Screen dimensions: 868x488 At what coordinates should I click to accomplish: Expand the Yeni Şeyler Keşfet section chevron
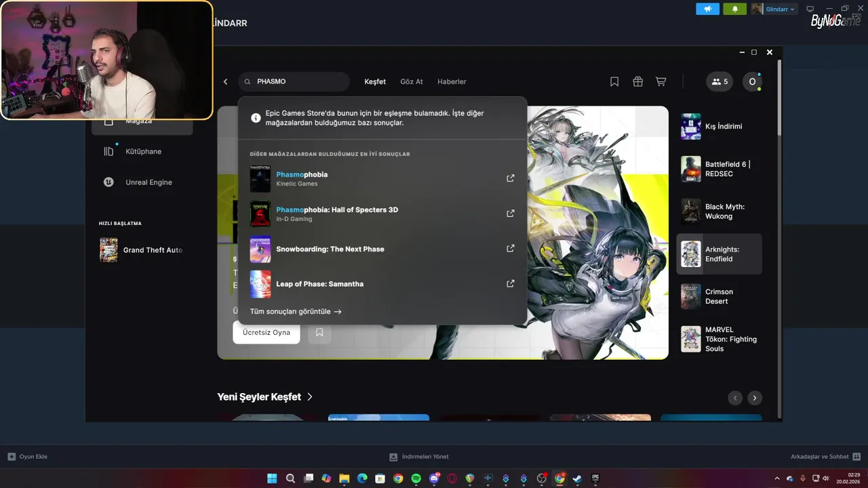[x=310, y=396]
